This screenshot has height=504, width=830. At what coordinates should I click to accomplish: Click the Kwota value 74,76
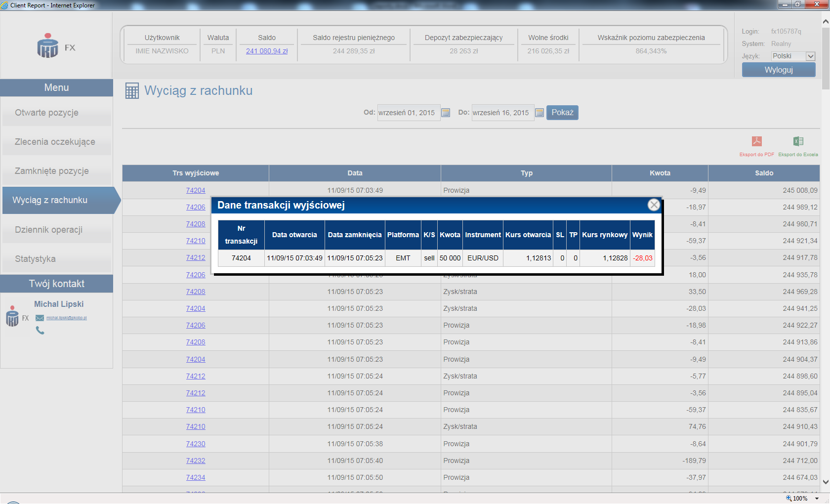(x=697, y=426)
